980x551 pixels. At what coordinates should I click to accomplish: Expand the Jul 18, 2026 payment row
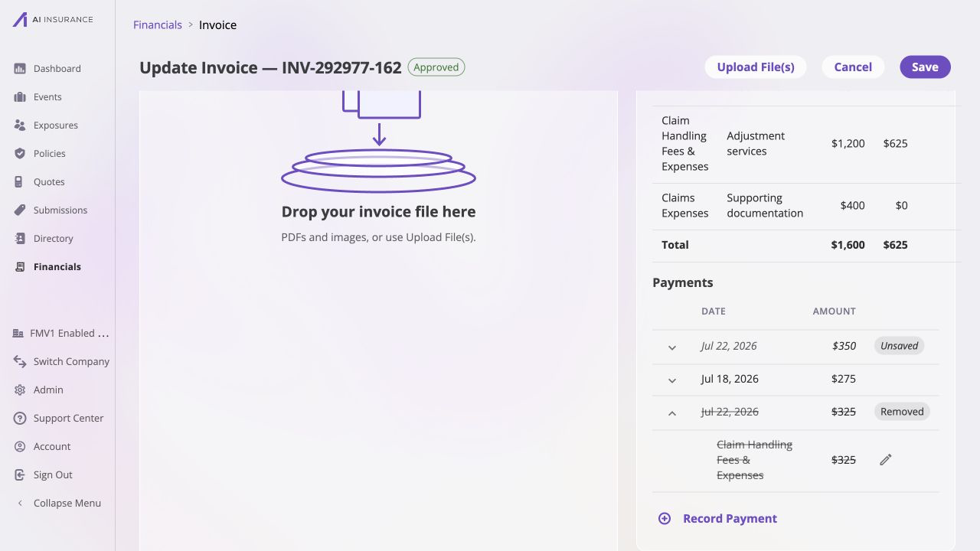point(672,380)
